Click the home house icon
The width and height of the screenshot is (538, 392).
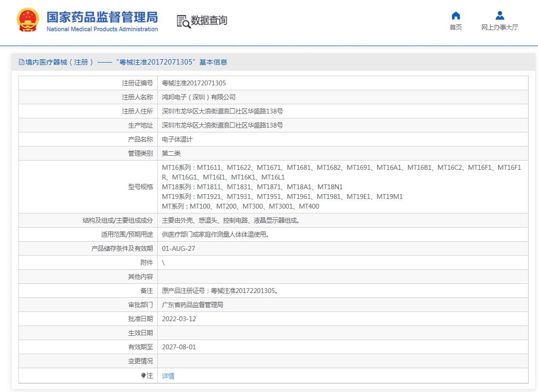tap(455, 15)
